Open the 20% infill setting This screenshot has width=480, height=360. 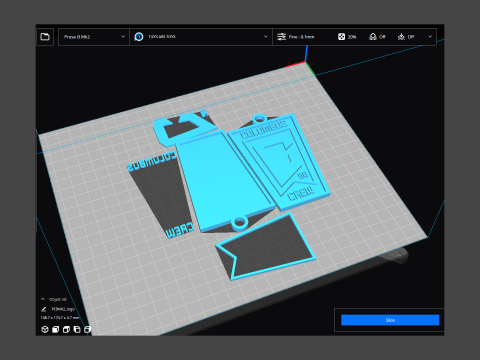point(347,37)
